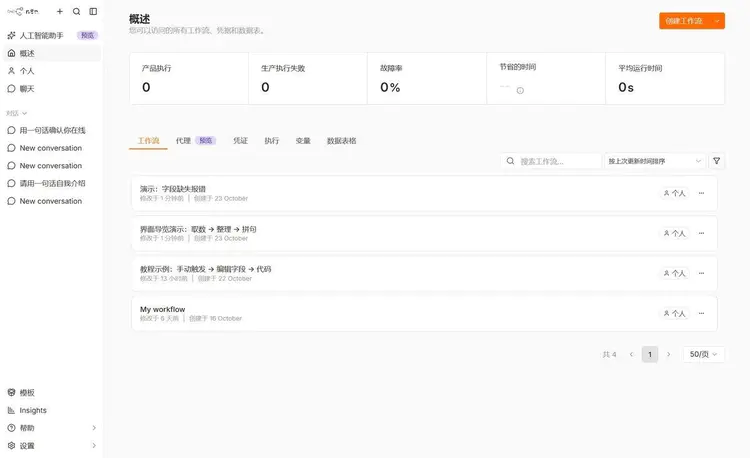Switch to the 执行 tab

point(272,141)
